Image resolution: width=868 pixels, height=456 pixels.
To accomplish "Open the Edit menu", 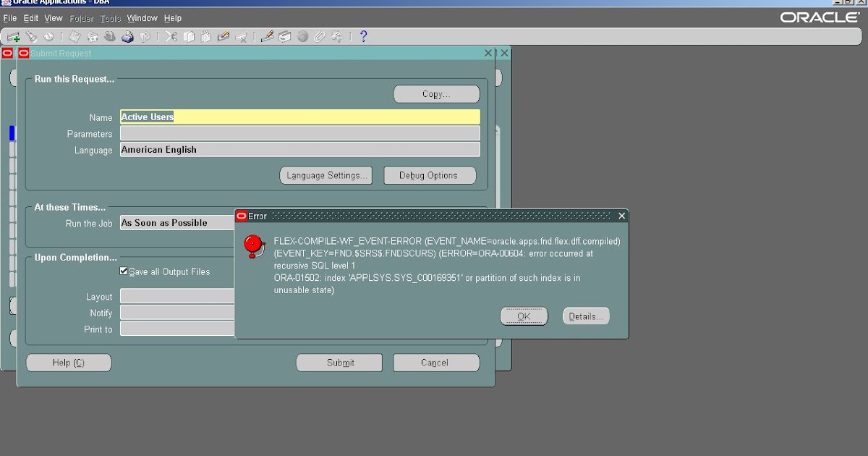I will [31, 18].
